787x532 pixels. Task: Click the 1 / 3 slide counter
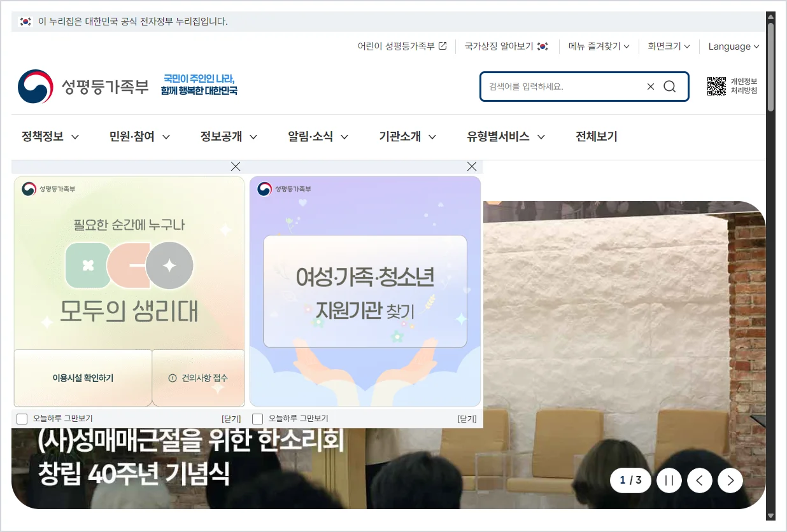click(630, 480)
